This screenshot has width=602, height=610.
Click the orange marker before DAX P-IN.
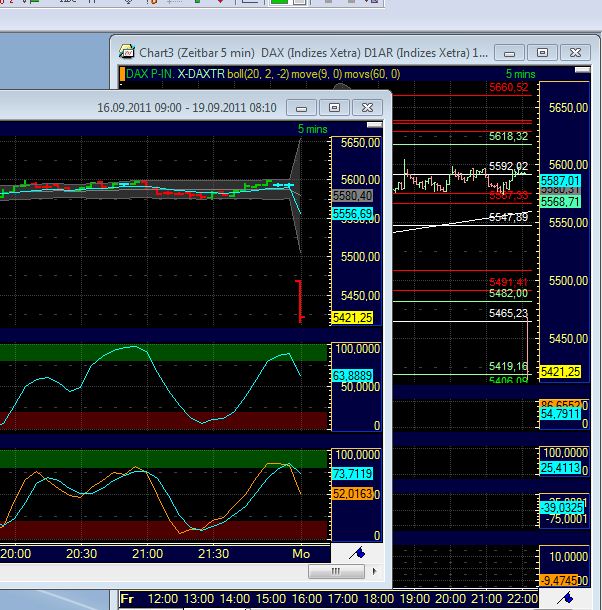(122, 74)
